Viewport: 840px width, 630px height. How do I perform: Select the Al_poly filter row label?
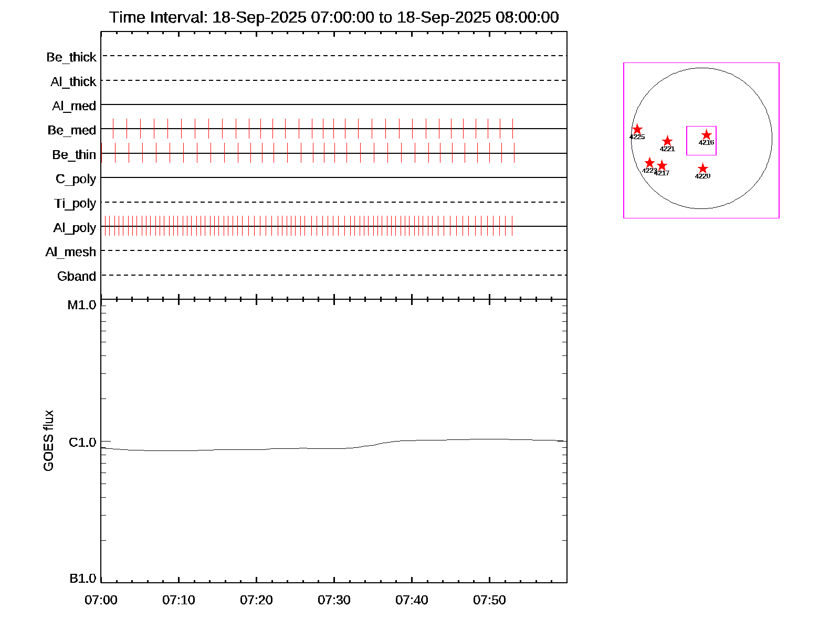(75, 228)
